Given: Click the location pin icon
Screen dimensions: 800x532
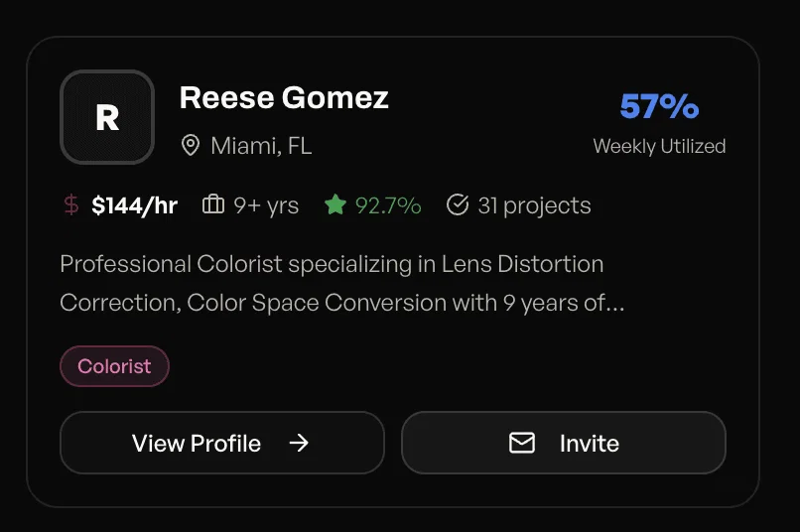Looking at the screenshot, I should (x=191, y=147).
